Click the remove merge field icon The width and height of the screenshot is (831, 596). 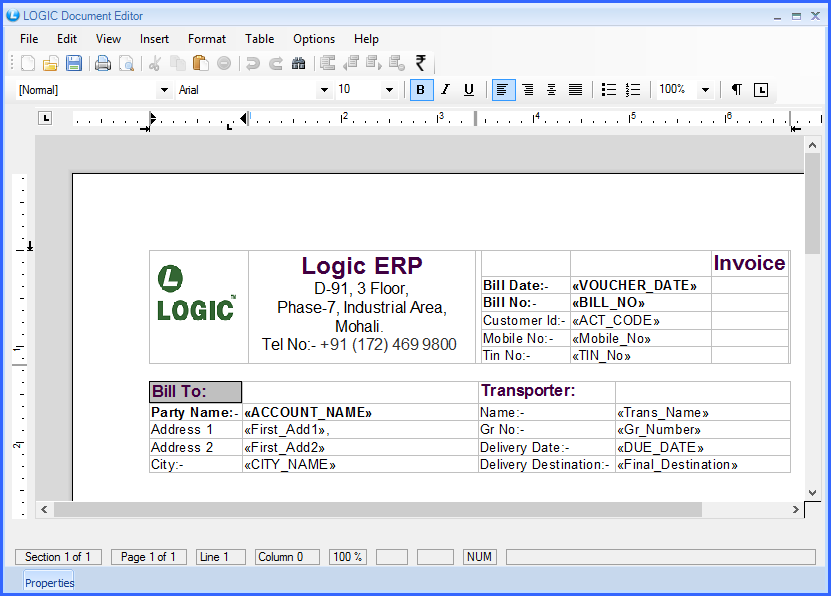397,63
